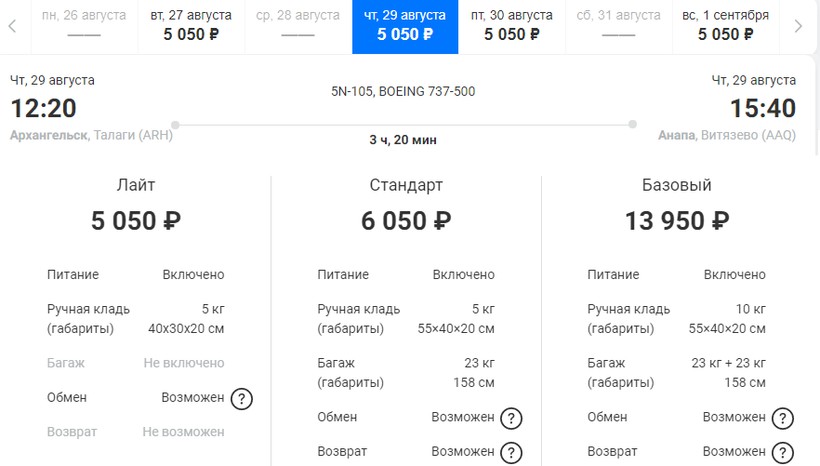Screen dimensions: 820x466
Task: Click help icon next to Базовый Возврат
Action: [782, 453]
